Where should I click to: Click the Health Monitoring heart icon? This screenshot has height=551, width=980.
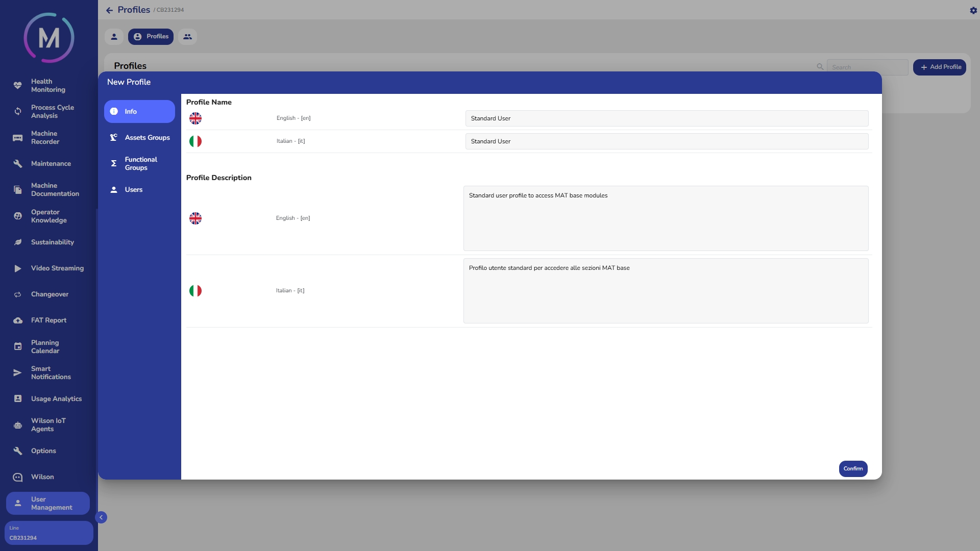[x=18, y=86]
